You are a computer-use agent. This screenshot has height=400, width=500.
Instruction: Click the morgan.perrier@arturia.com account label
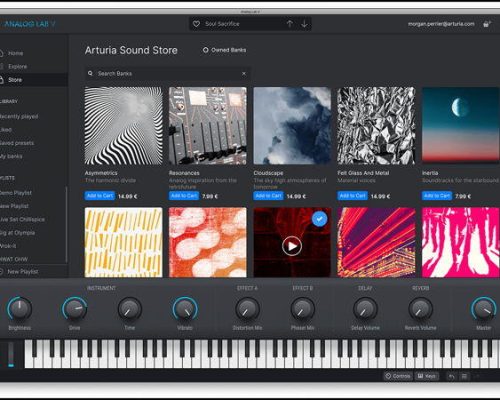(441, 24)
